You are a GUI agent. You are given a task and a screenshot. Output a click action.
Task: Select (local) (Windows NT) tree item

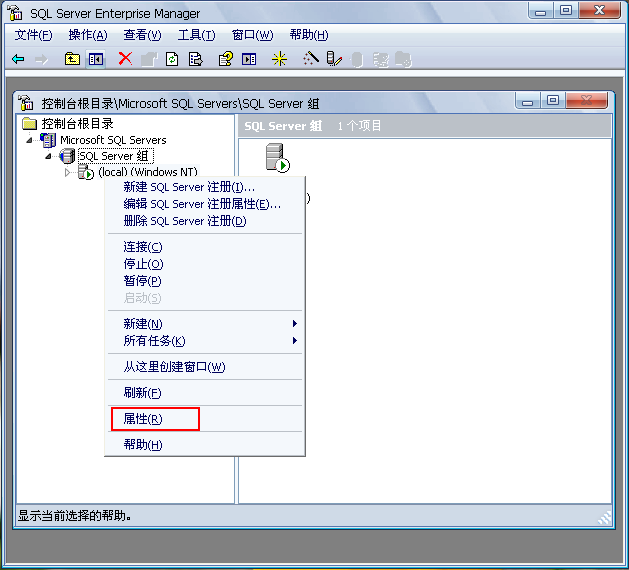[x=148, y=172]
